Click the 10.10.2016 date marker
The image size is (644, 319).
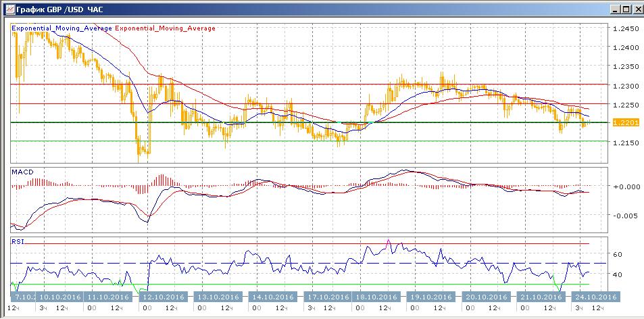pos(60,297)
